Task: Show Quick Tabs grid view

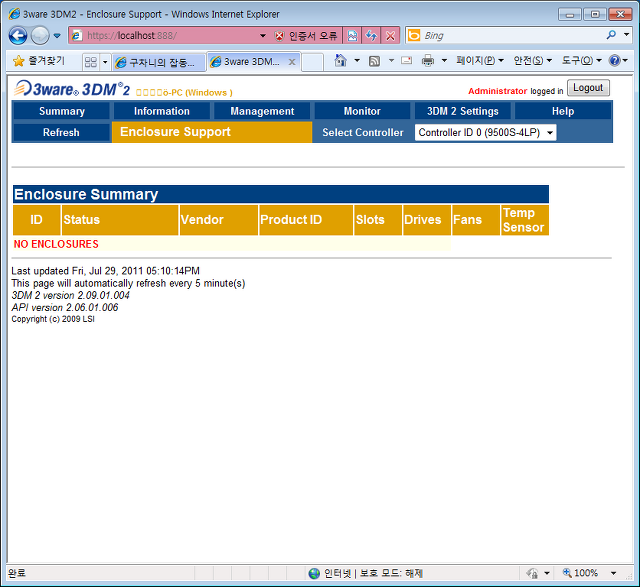Action: coord(91,62)
